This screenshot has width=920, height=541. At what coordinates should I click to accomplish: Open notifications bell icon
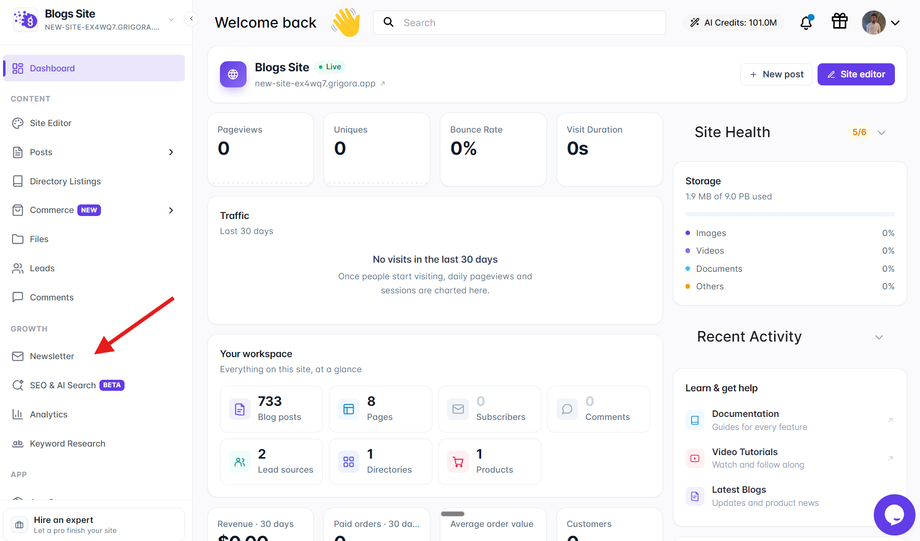click(806, 22)
